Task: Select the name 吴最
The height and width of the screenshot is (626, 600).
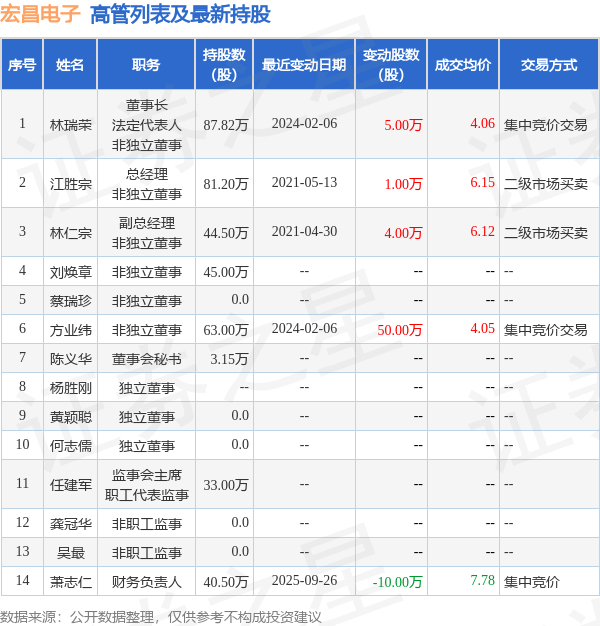Action: 71,553
